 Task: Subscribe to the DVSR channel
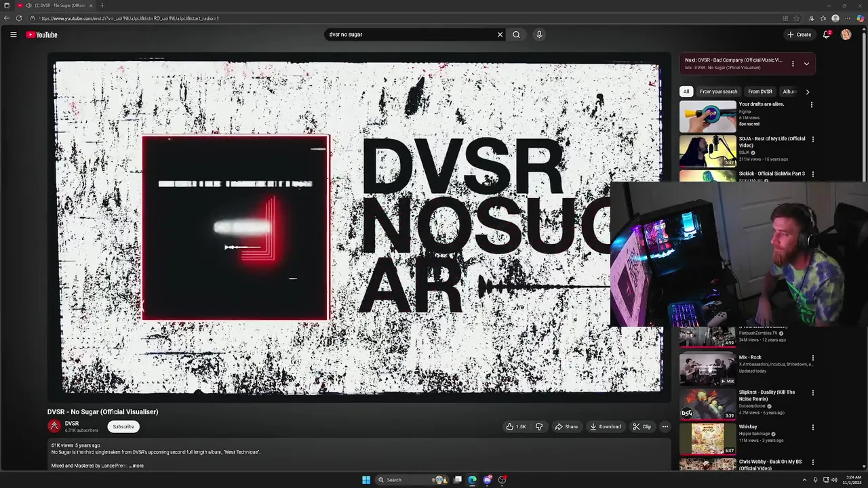click(123, 426)
